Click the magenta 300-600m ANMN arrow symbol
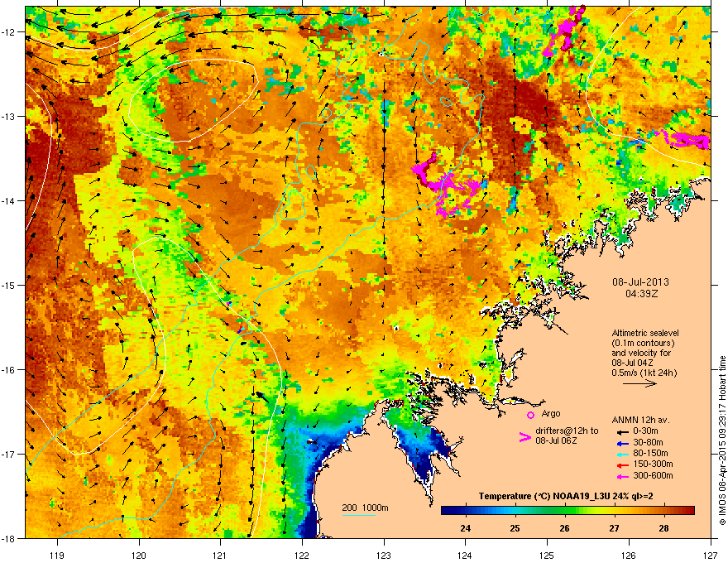The height and width of the screenshot is (563, 728). pos(623,476)
